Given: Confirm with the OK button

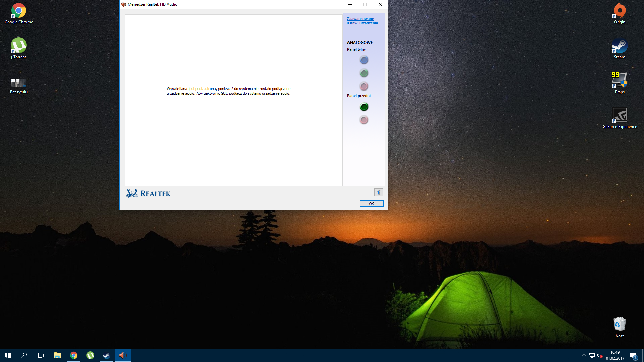Looking at the screenshot, I should [x=371, y=204].
